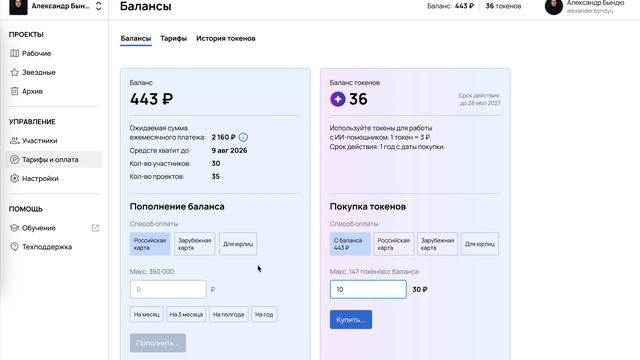The width and height of the screenshot is (640, 360).
Task: Choose the На месяц preset
Action: point(147,314)
